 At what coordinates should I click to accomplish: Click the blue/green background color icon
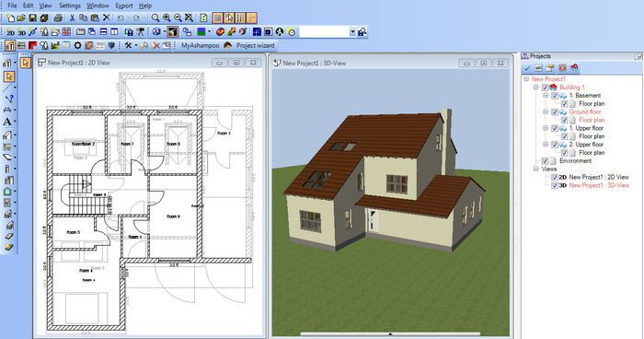tap(201, 31)
